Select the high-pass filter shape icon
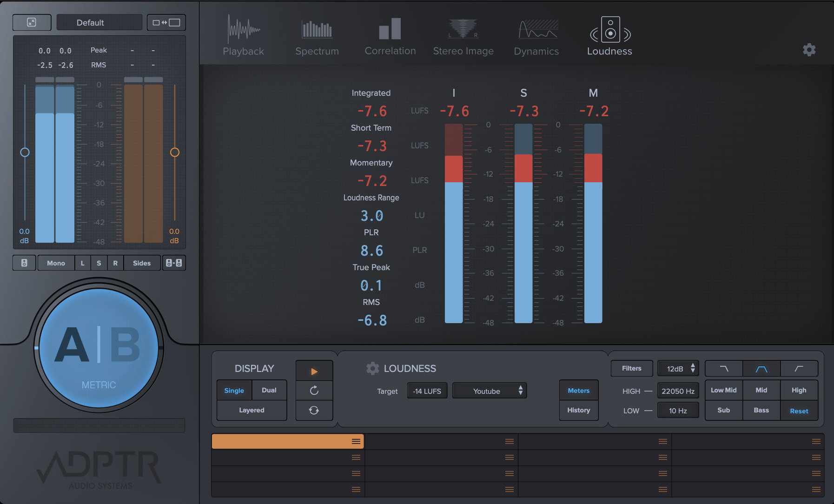This screenshot has height=504, width=834. tap(799, 368)
